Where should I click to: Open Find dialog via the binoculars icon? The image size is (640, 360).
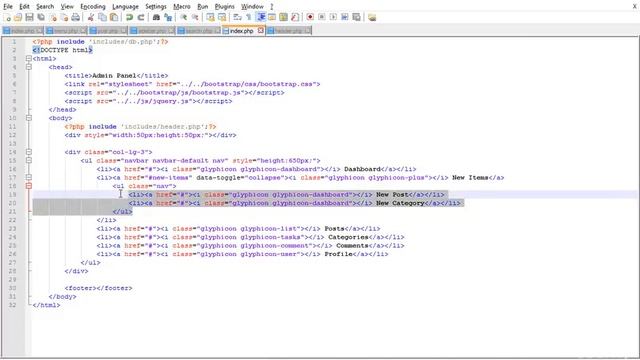pyautogui.click(x=156, y=17)
